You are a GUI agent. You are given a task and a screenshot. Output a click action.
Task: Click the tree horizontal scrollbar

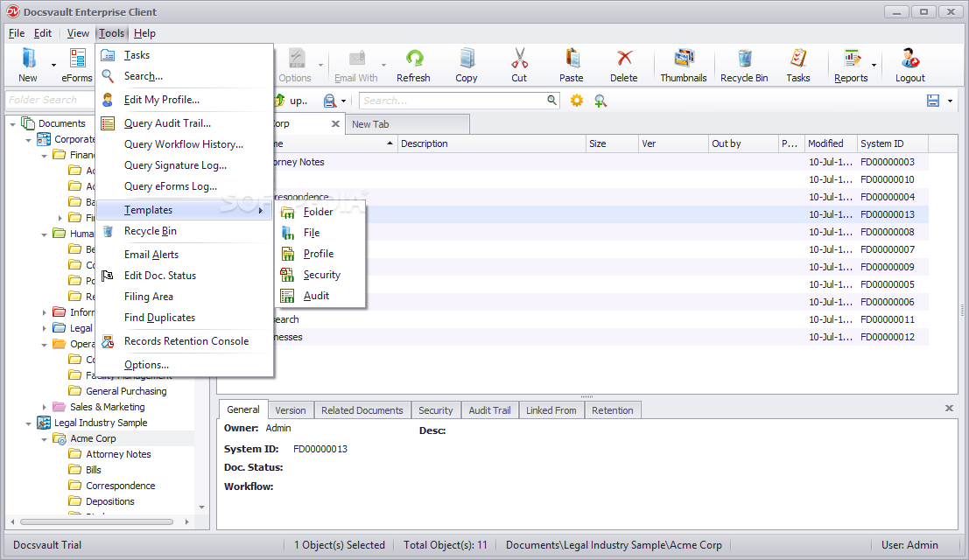pos(97,521)
